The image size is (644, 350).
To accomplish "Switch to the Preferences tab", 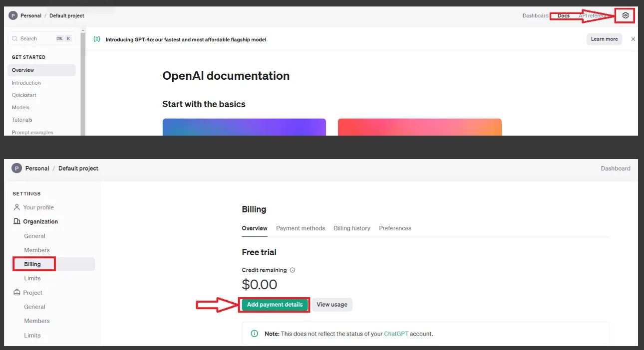I will point(395,228).
